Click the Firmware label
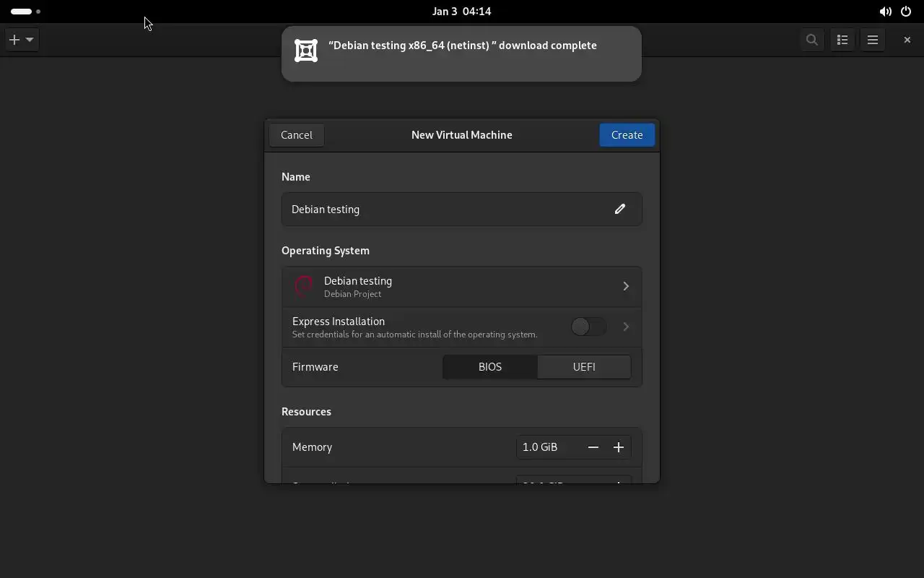 pyautogui.click(x=315, y=367)
